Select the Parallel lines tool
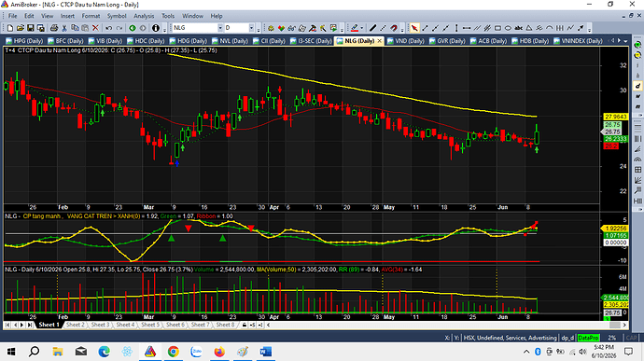644x361 pixels. tap(477, 28)
